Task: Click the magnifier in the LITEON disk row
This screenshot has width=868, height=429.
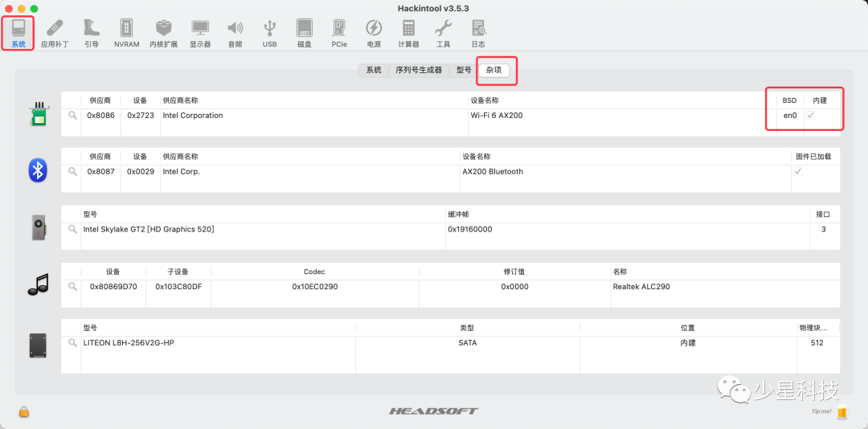Action: [72, 343]
